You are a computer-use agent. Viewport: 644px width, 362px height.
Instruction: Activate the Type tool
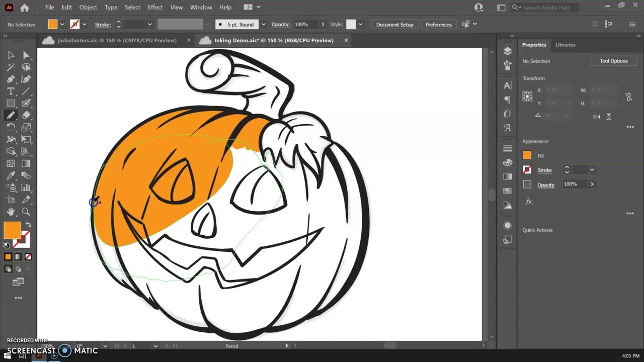click(11, 91)
